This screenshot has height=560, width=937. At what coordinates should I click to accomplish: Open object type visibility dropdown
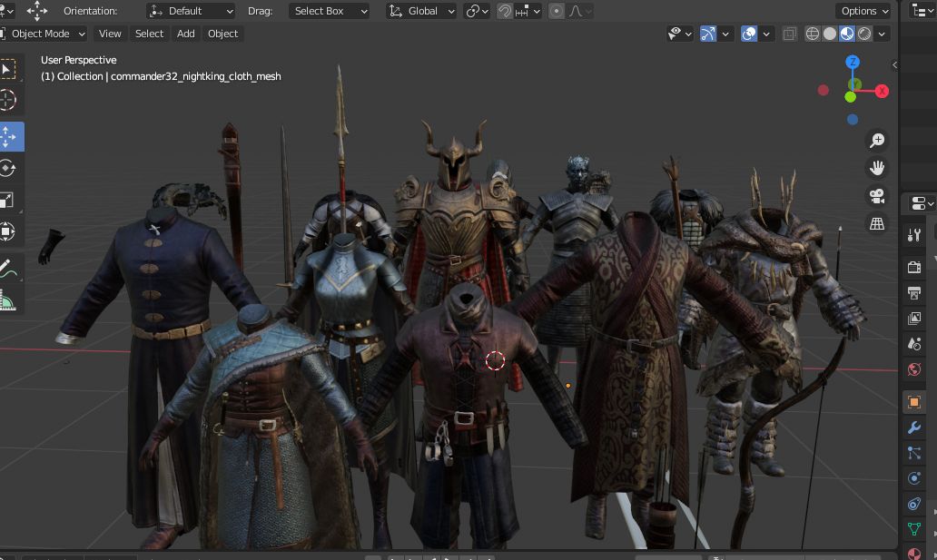click(679, 34)
